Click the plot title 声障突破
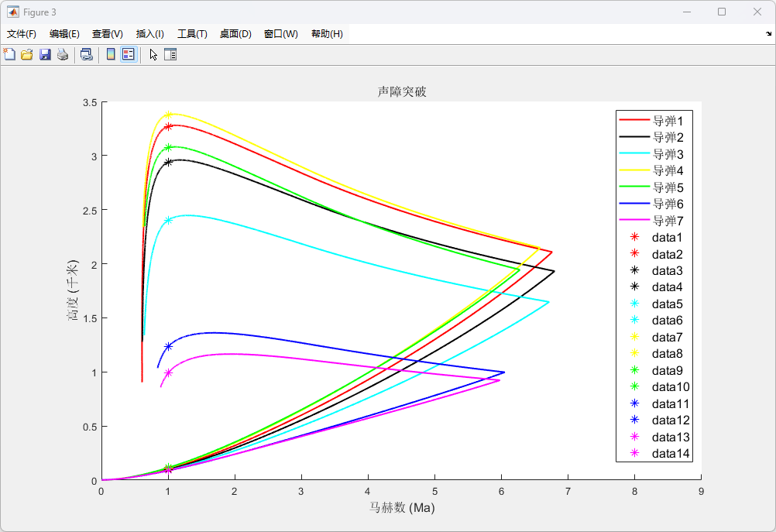 pyautogui.click(x=402, y=91)
